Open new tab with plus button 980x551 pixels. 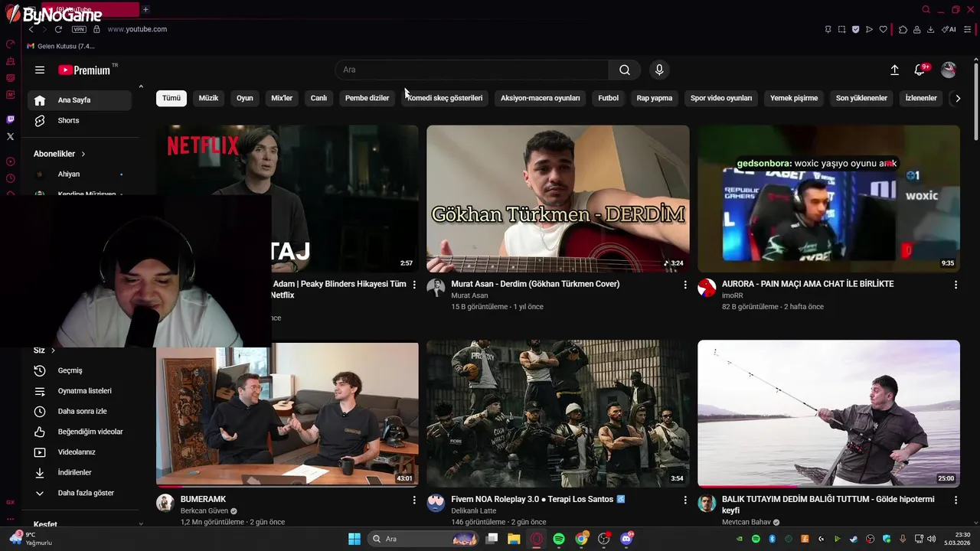tap(145, 9)
